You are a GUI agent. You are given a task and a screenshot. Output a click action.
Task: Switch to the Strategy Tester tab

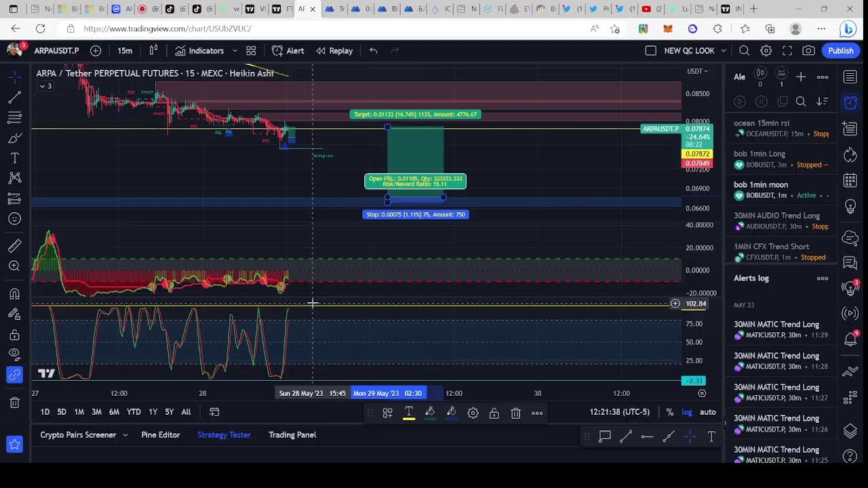click(224, 435)
